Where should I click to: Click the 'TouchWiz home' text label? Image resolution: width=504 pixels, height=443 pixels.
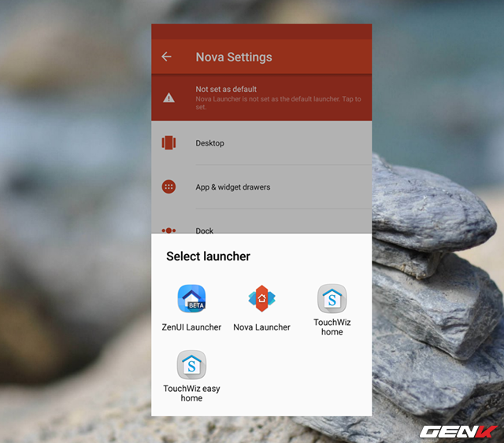pos(332,327)
